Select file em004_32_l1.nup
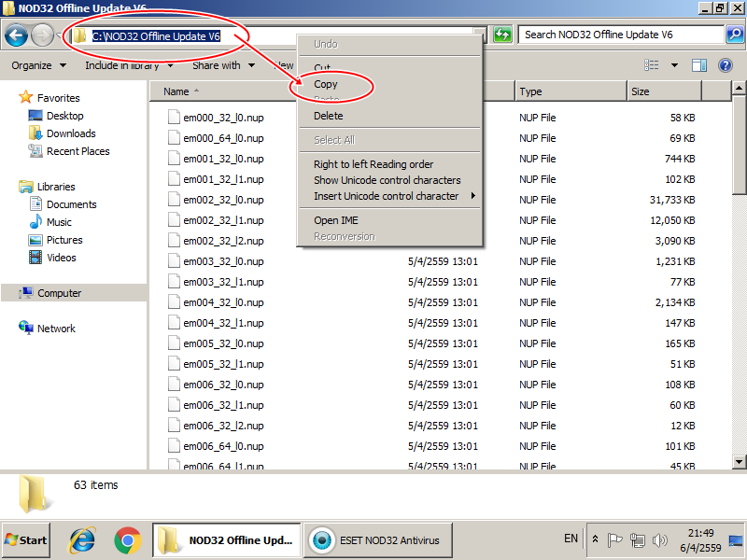Viewport: 747px width, 560px height. tap(223, 323)
